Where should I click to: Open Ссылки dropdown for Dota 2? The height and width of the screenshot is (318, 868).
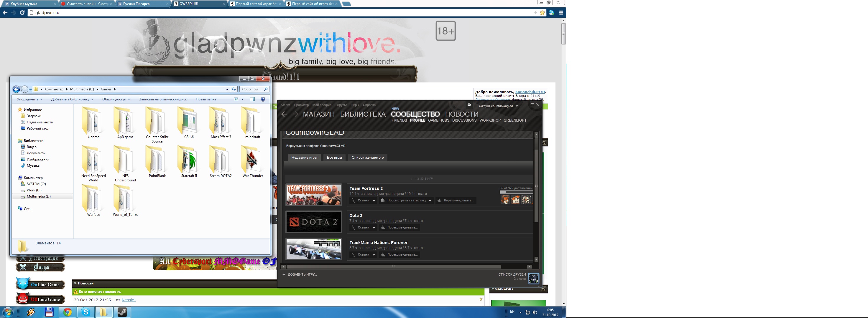(x=363, y=228)
